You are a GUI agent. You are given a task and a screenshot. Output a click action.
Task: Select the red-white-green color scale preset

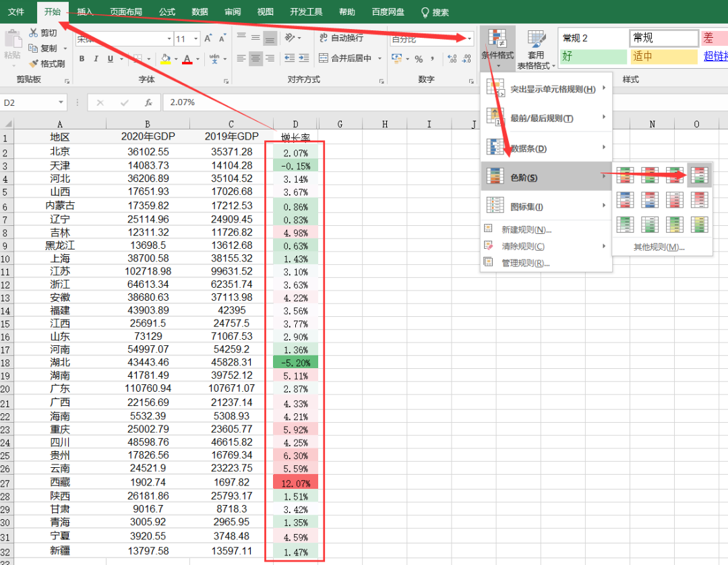click(x=699, y=175)
